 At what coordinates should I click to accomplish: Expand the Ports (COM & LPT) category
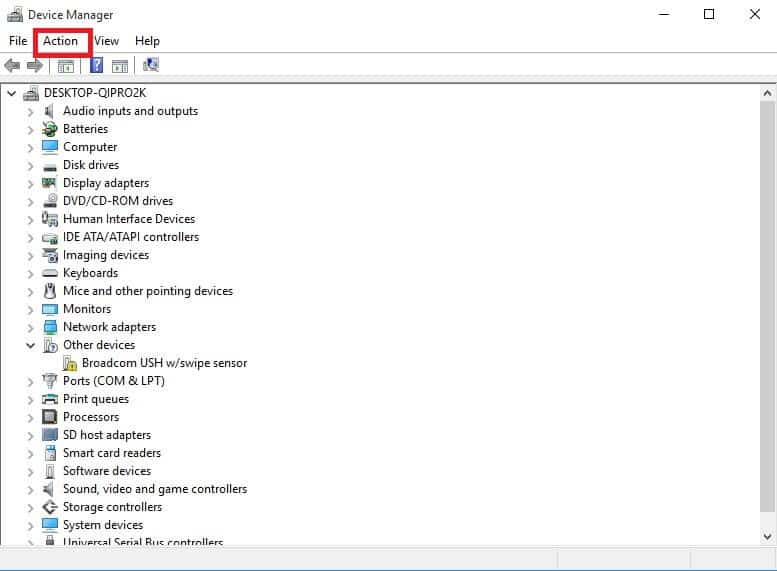point(30,382)
